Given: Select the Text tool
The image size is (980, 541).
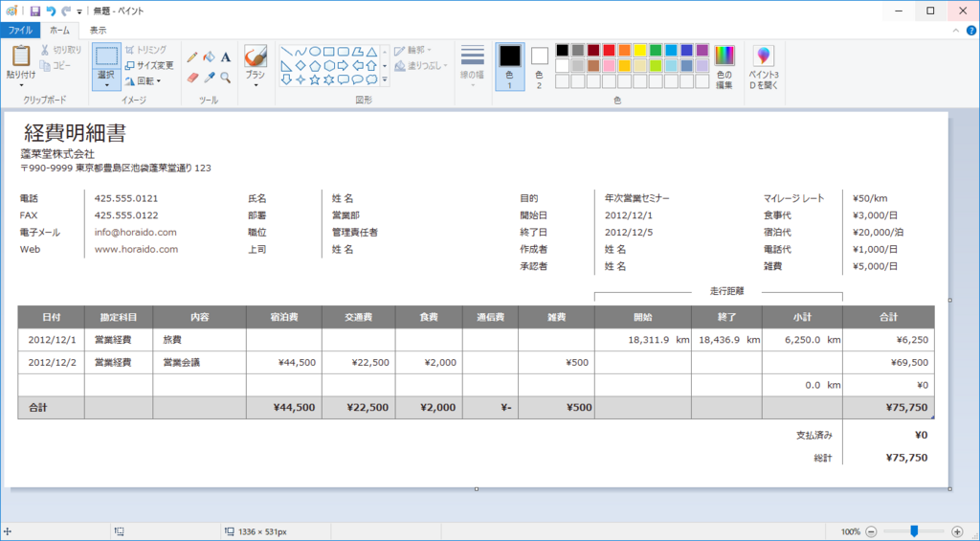Looking at the screenshot, I should pyautogui.click(x=226, y=56).
